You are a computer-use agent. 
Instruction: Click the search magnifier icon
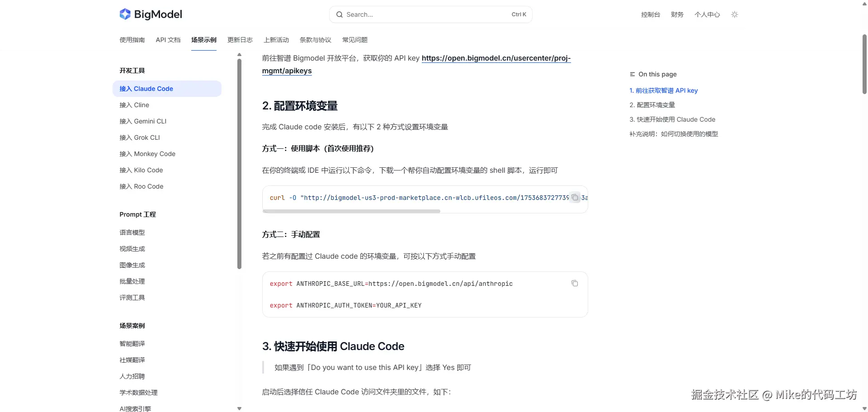(340, 14)
